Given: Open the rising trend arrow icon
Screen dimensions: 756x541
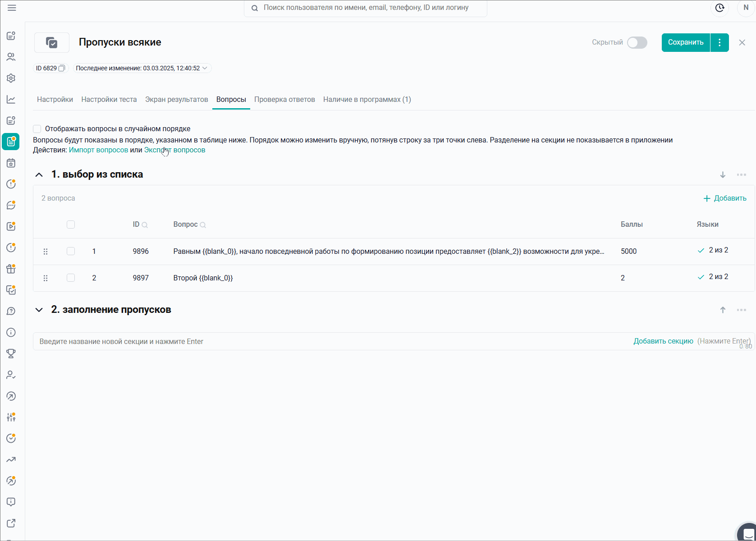Looking at the screenshot, I should (x=11, y=459).
